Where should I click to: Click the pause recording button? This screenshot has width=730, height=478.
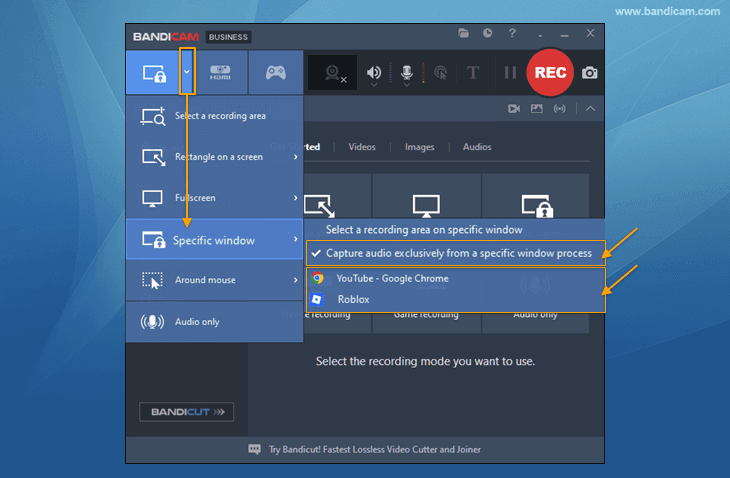pos(510,73)
